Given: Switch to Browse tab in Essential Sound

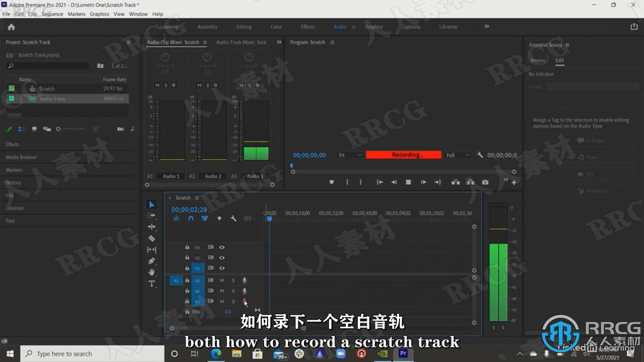Looking at the screenshot, I should [x=537, y=60].
